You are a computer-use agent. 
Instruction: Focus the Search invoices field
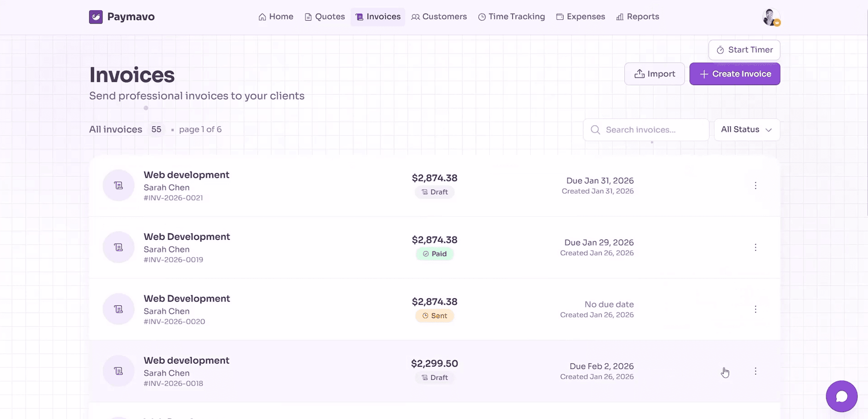point(646,130)
